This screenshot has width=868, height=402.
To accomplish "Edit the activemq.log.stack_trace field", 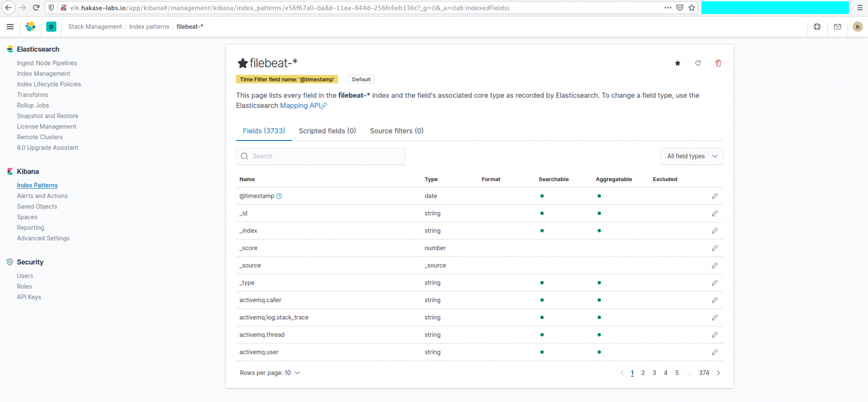I will 715,317.
